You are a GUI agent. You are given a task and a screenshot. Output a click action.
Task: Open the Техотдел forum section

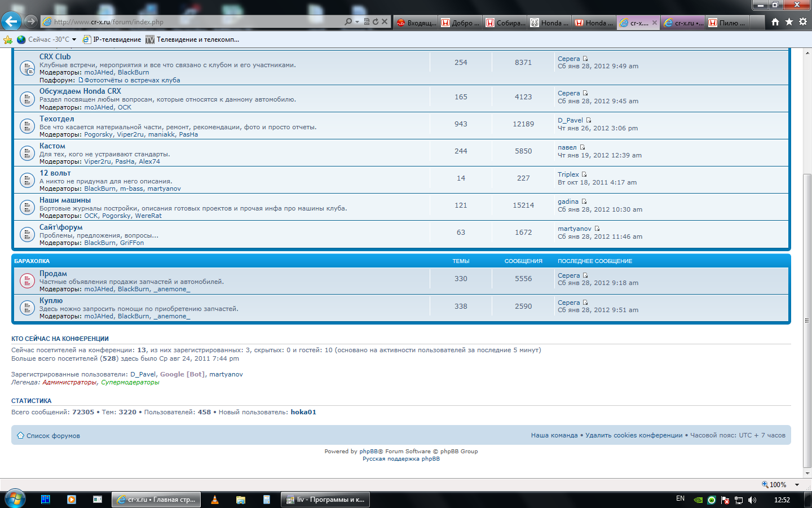pos(56,120)
